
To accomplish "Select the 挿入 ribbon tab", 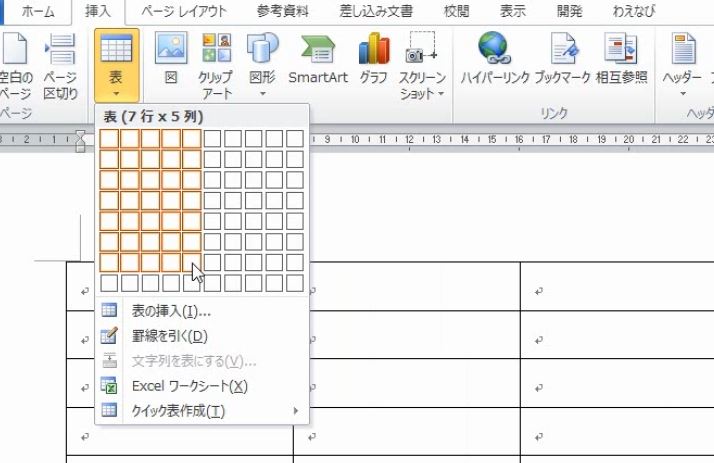I will click(98, 11).
